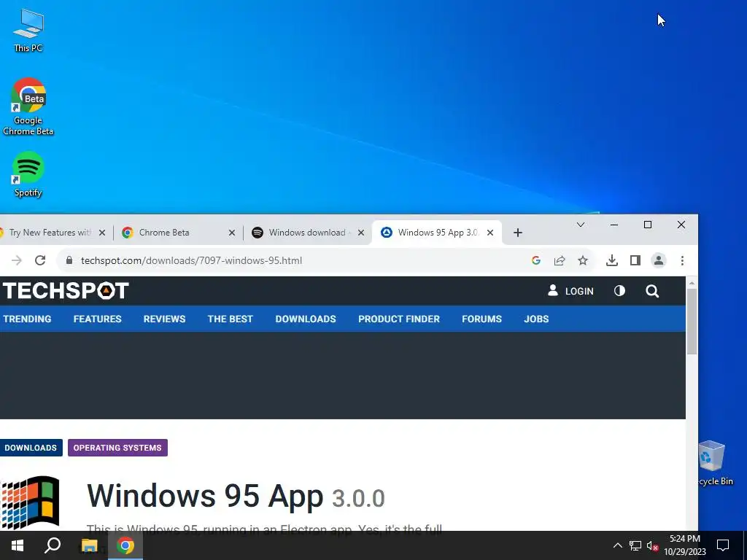The height and width of the screenshot is (560, 747).
Task: Share this page using the share icon
Action: tap(560, 260)
